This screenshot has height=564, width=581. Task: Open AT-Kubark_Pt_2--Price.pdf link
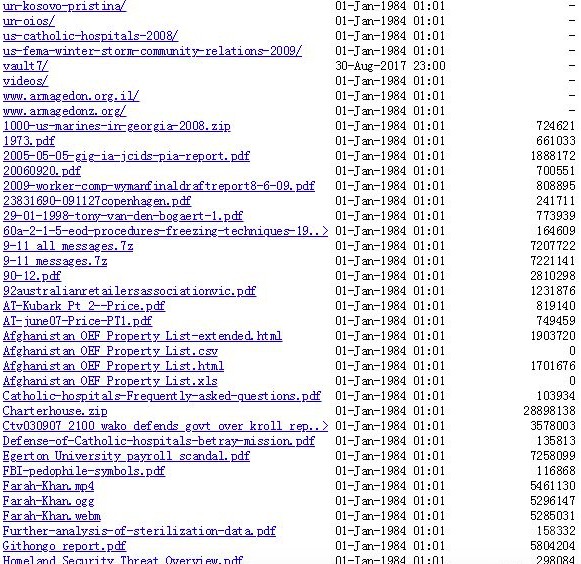tap(84, 306)
